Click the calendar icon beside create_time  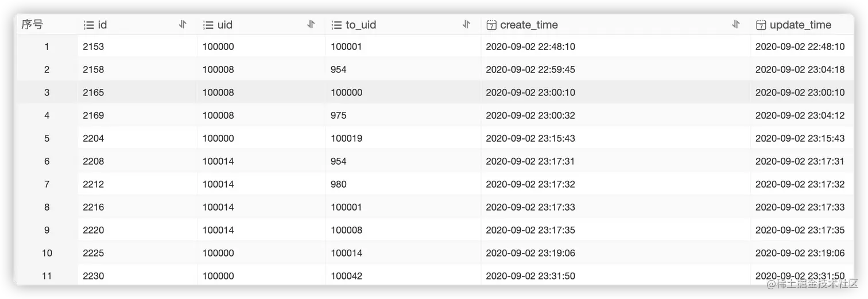pos(491,25)
